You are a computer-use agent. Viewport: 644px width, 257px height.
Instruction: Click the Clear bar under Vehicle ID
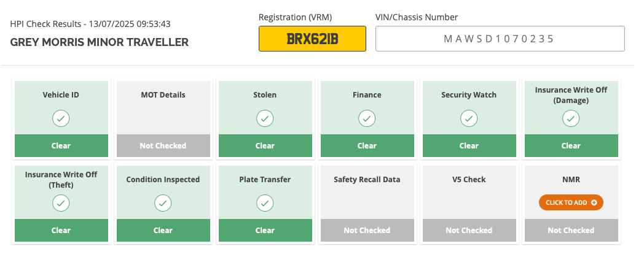(61, 145)
